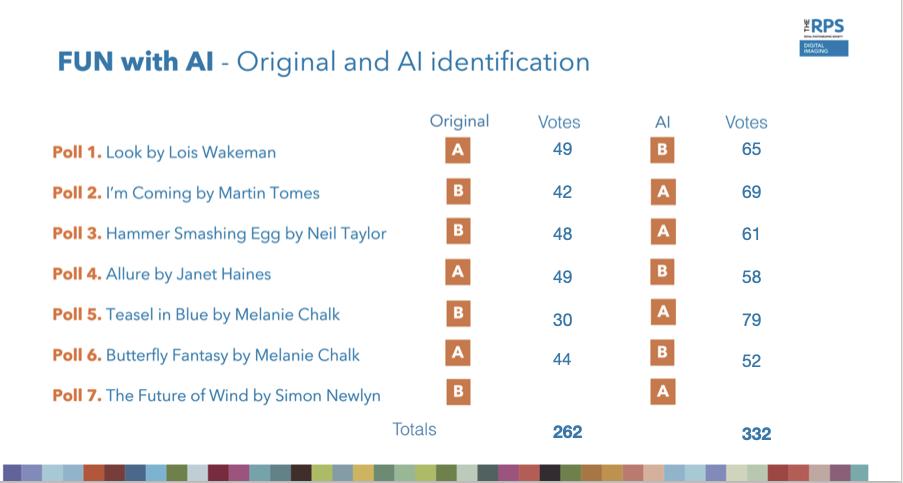Click Poll 5 AI A badge

(663, 312)
